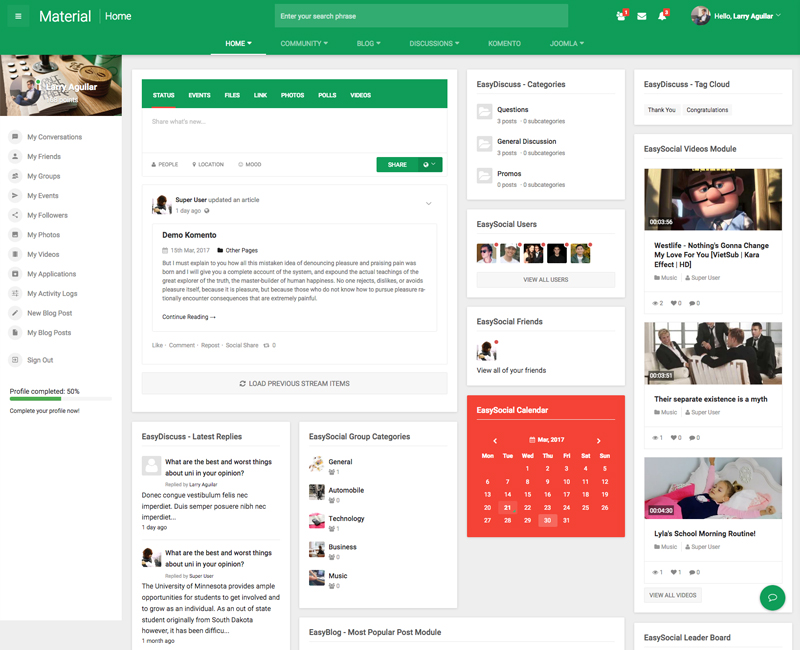Click Load Previous Stream Items button

(x=294, y=383)
